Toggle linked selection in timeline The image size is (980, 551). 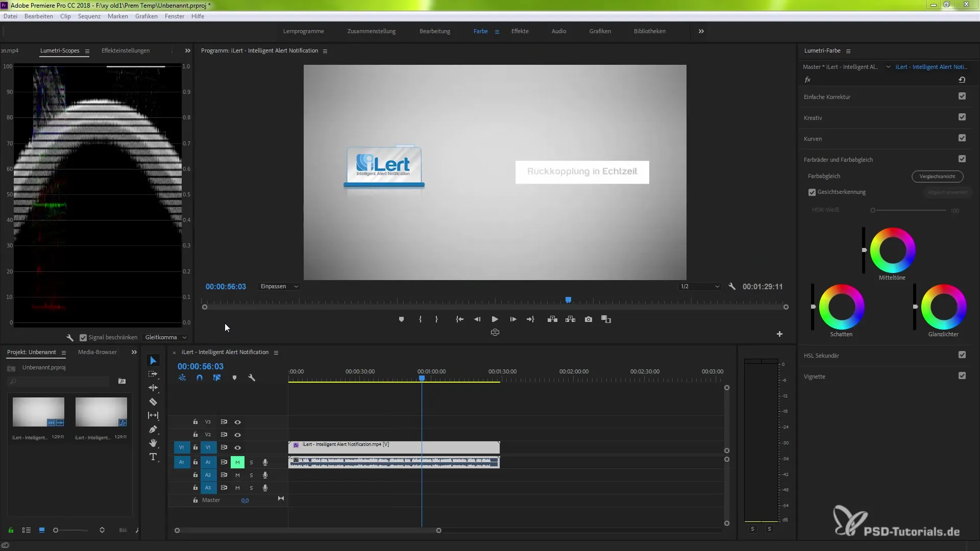coord(217,378)
